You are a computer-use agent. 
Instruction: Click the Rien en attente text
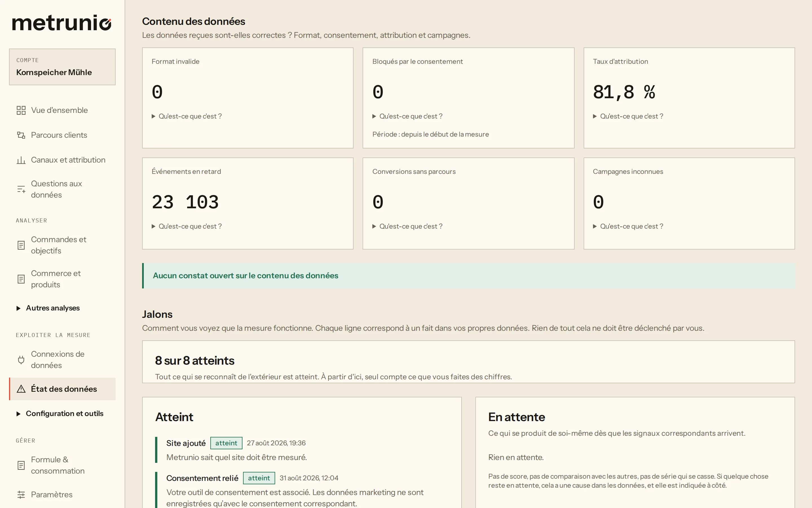[x=516, y=457]
